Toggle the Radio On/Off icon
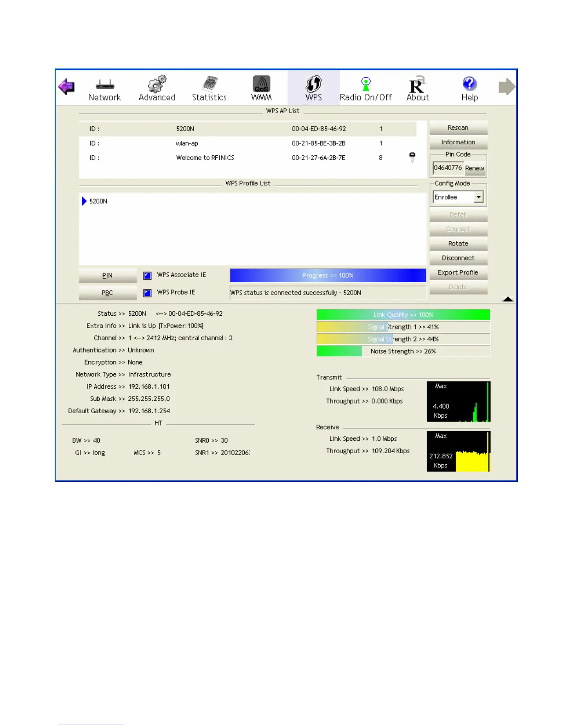Screen dimensions: 563x728 click(366, 84)
